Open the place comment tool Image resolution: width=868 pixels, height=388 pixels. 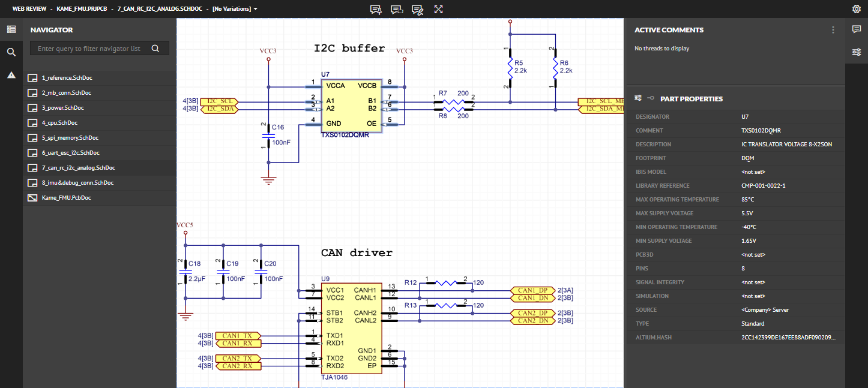417,10
